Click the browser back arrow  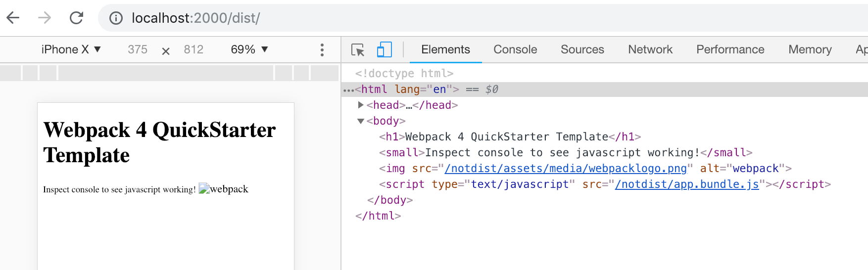click(x=13, y=18)
